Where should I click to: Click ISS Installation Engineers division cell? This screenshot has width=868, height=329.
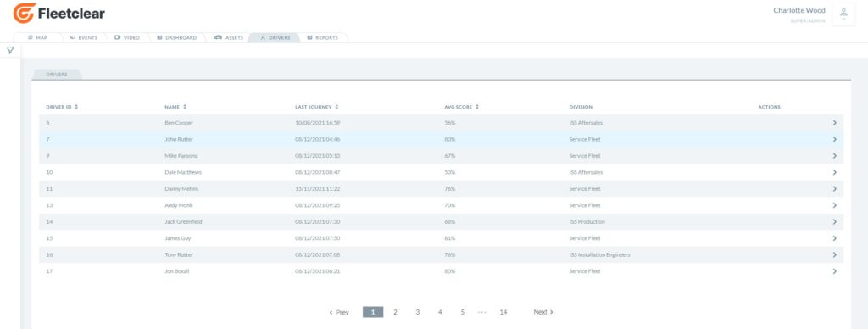tap(599, 254)
